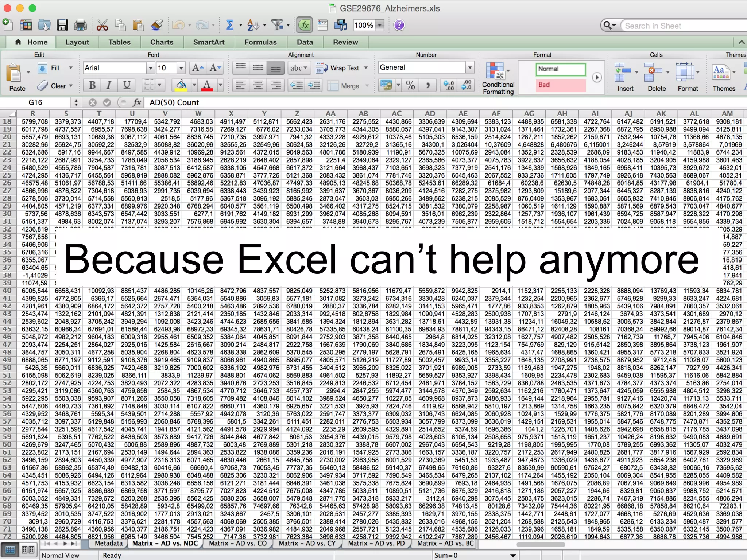Click the Print icon

[x=80, y=25]
